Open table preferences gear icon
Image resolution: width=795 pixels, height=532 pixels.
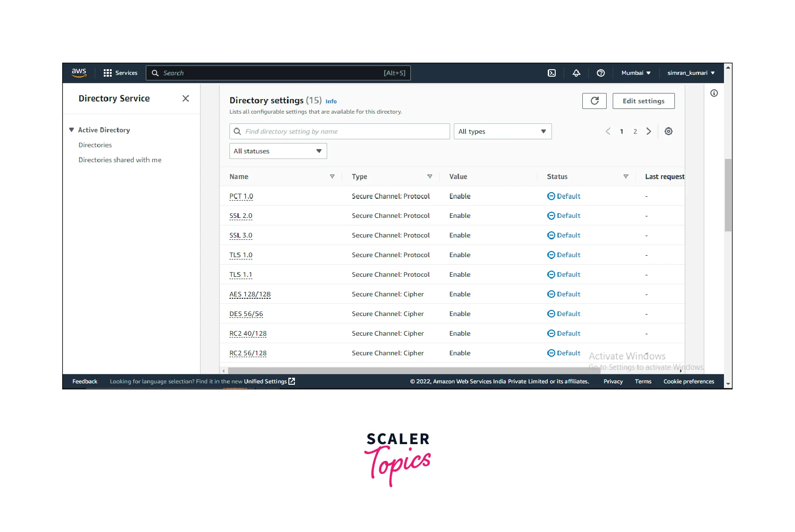point(668,131)
